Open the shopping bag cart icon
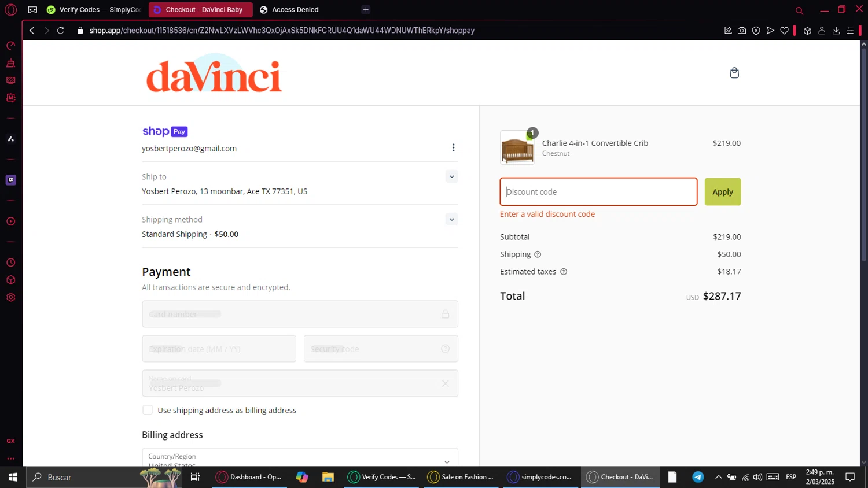The height and width of the screenshot is (488, 868). pos(734,73)
